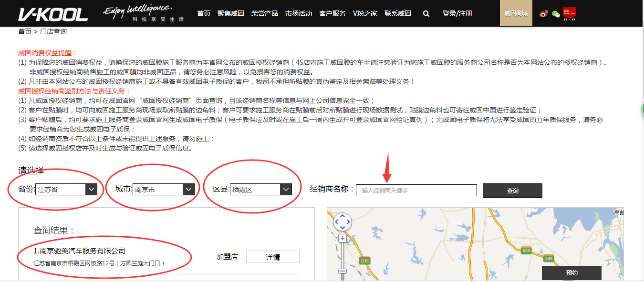
Task: Click the 请选择 heading
Action: click(31, 171)
